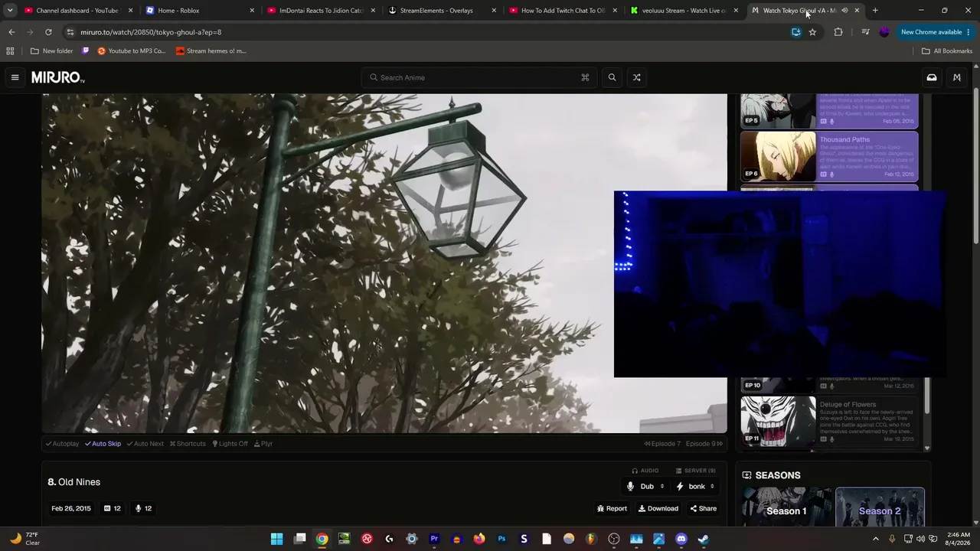The image size is (980, 551).
Task: Click the search magnifier button
Action: pos(612,77)
